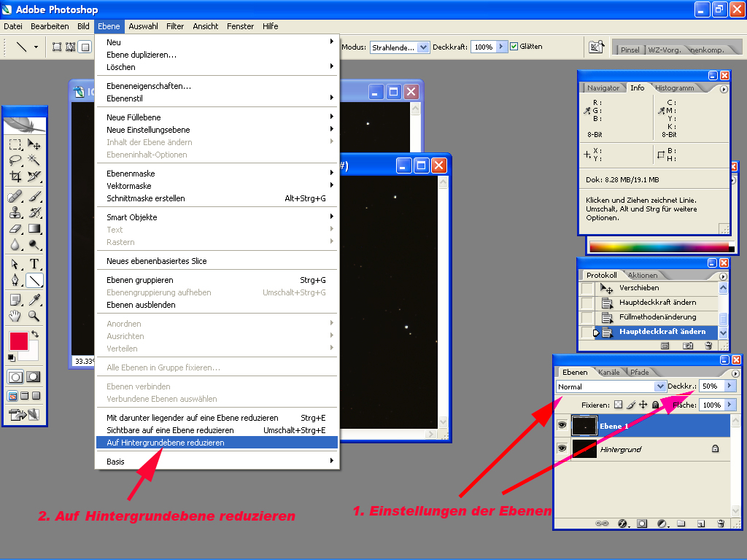This screenshot has height=560, width=747.
Task: Select the Magic Wand tool
Action: click(34, 160)
